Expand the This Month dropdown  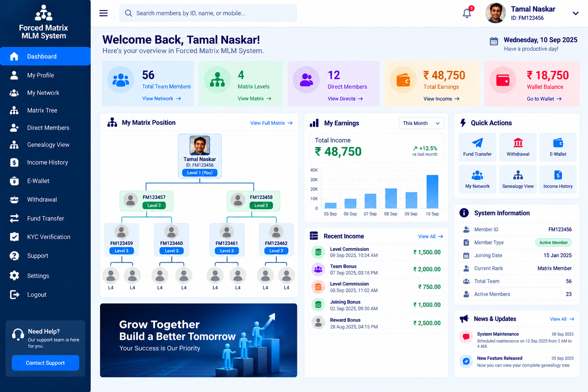[x=421, y=123]
